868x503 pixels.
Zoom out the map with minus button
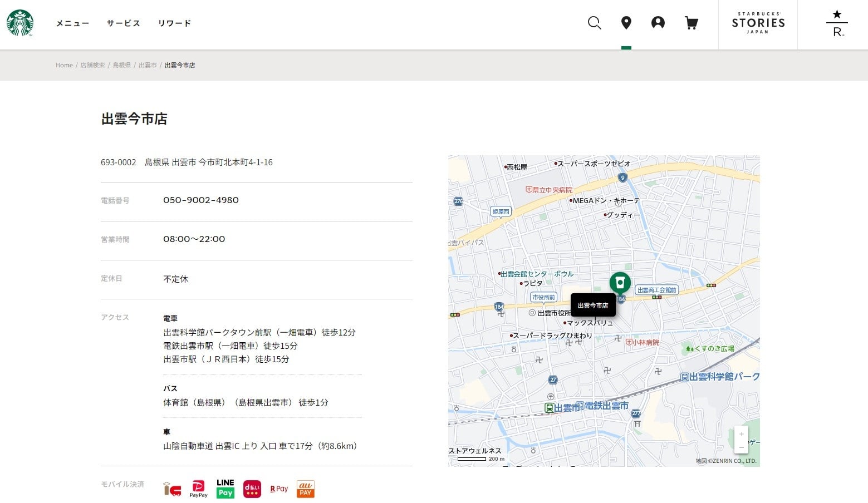point(741,447)
